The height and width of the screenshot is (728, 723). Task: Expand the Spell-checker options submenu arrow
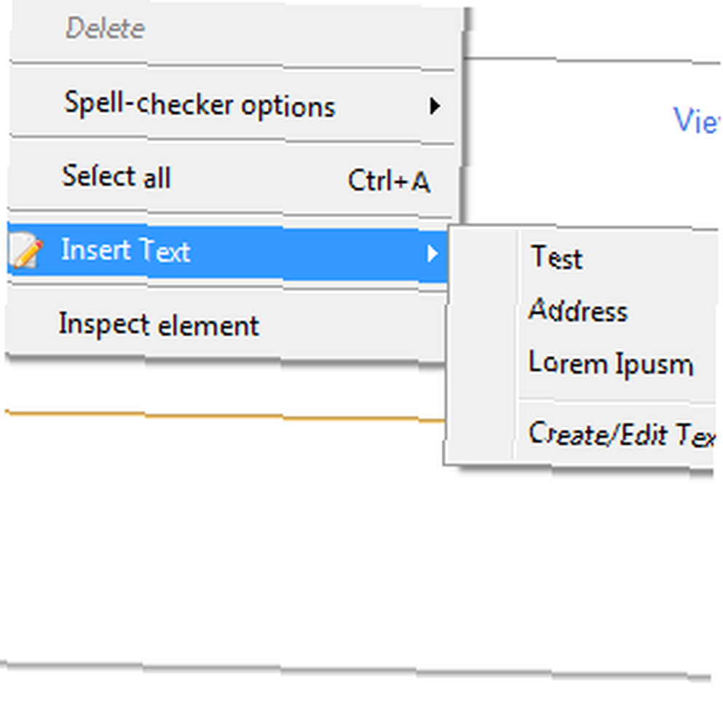pos(434,106)
